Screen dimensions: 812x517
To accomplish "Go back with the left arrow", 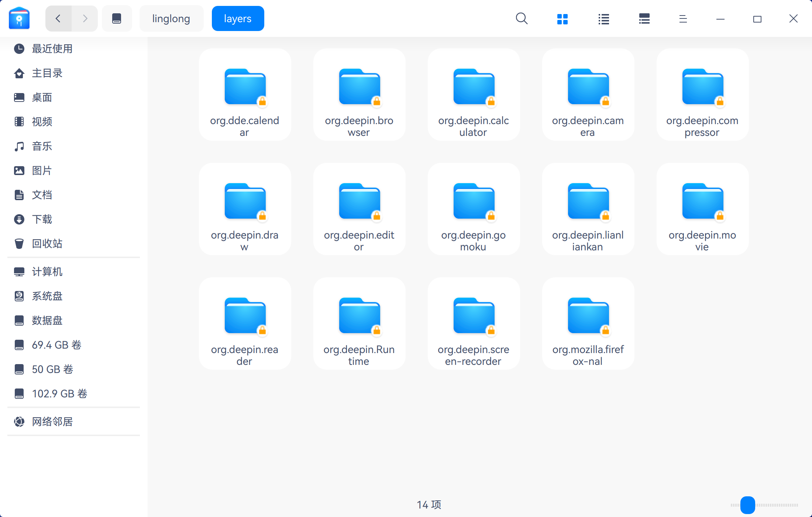I will [58, 18].
